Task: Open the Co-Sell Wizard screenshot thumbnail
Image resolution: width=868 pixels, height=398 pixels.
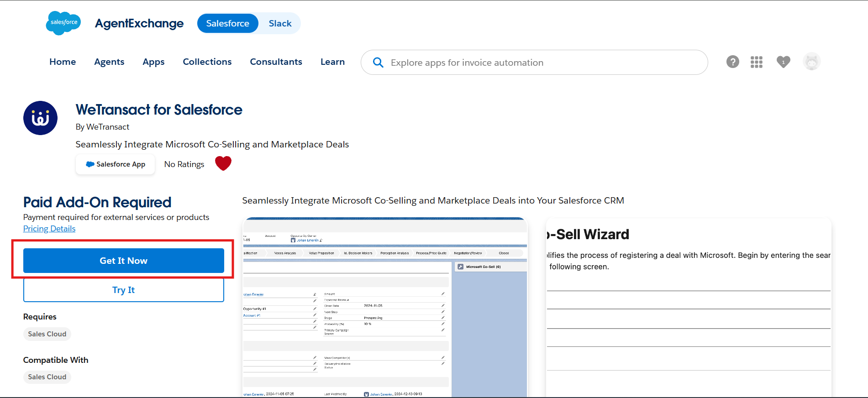Action: click(689, 307)
